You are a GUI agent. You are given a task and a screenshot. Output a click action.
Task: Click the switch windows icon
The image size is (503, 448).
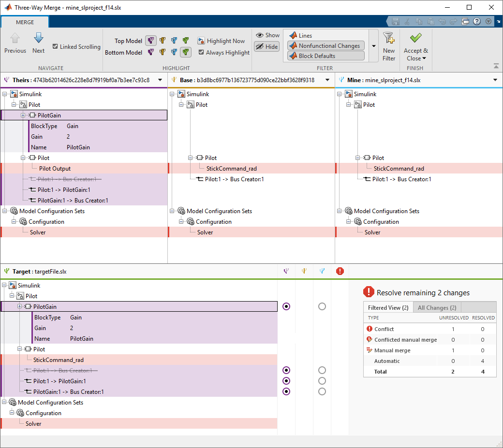(465, 21)
